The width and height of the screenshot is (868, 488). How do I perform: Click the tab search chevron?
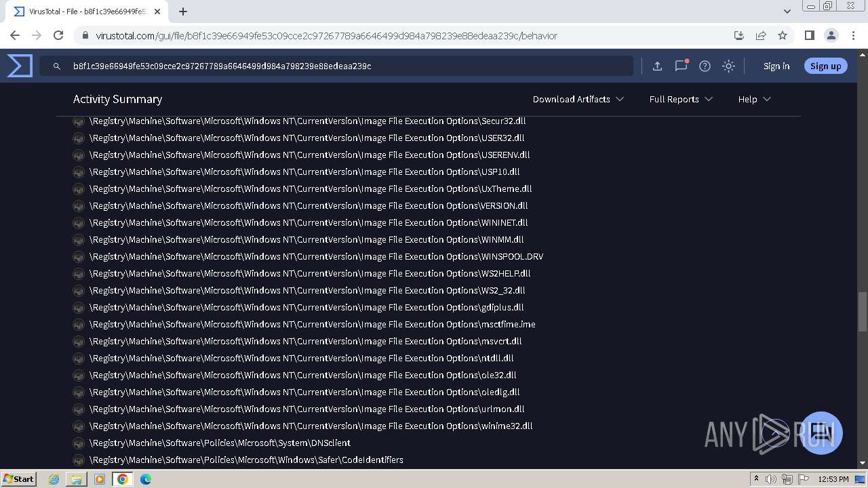(787, 12)
